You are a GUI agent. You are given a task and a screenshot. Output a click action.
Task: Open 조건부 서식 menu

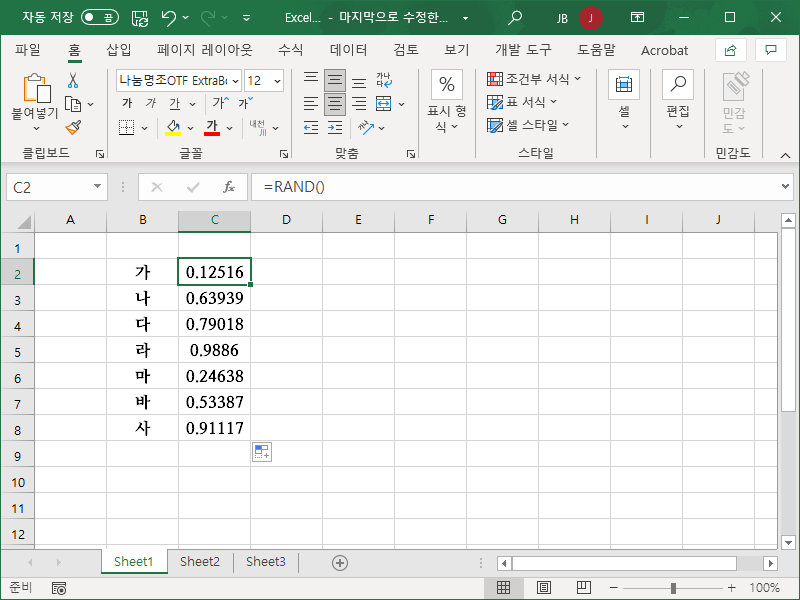(534, 79)
